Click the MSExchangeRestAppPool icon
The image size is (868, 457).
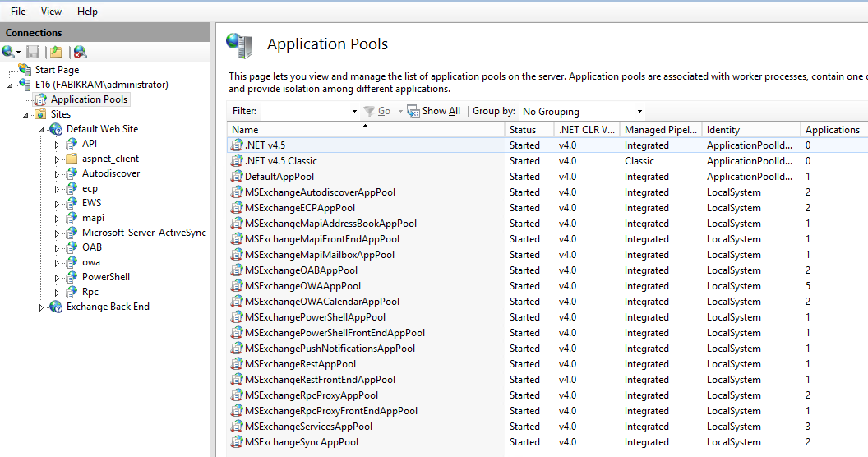pyautogui.click(x=237, y=363)
